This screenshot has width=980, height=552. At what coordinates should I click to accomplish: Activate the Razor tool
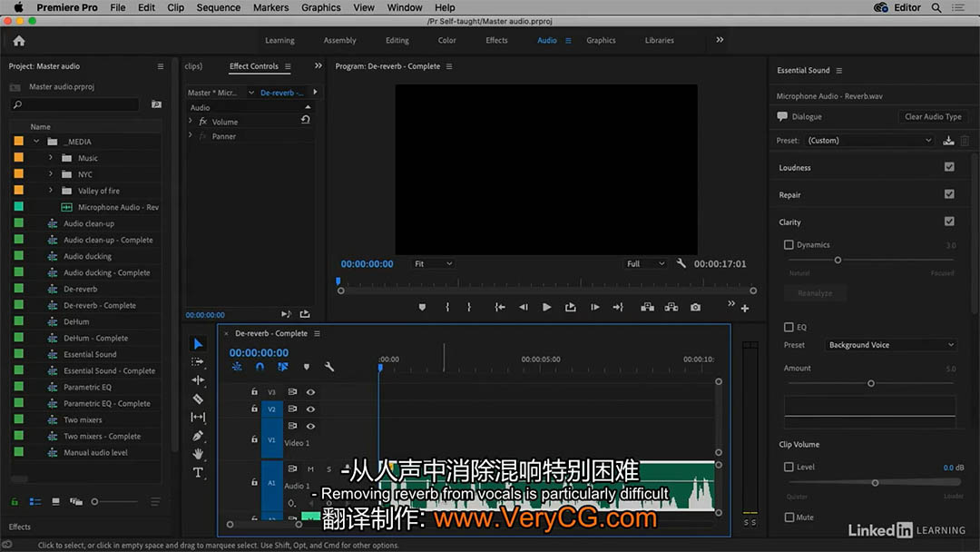[x=198, y=399]
